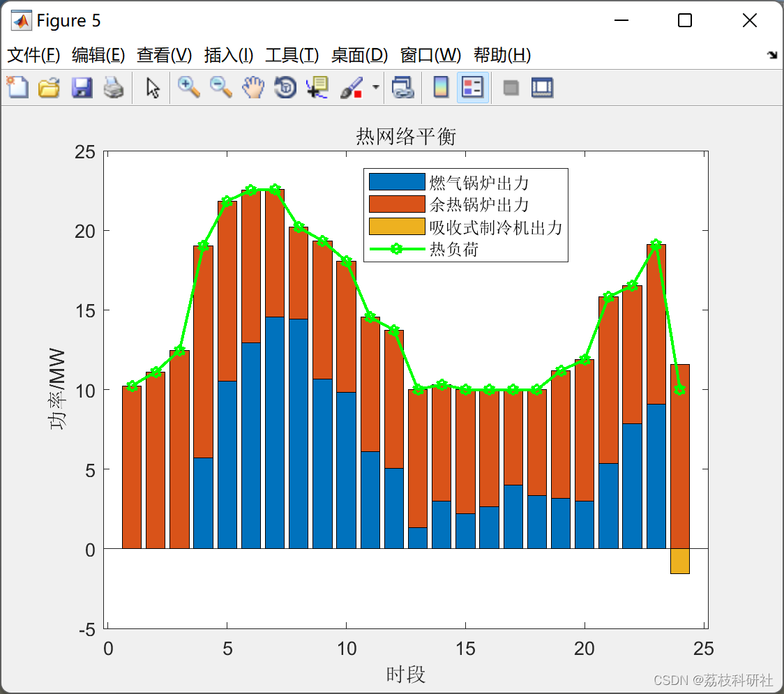Toggle Show Plot Tools and Dock Figure

point(541,87)
